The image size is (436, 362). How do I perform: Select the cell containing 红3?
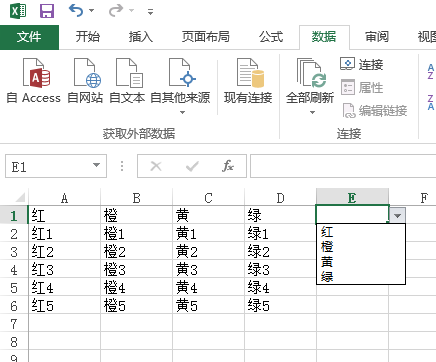click(x=64, y=270)
